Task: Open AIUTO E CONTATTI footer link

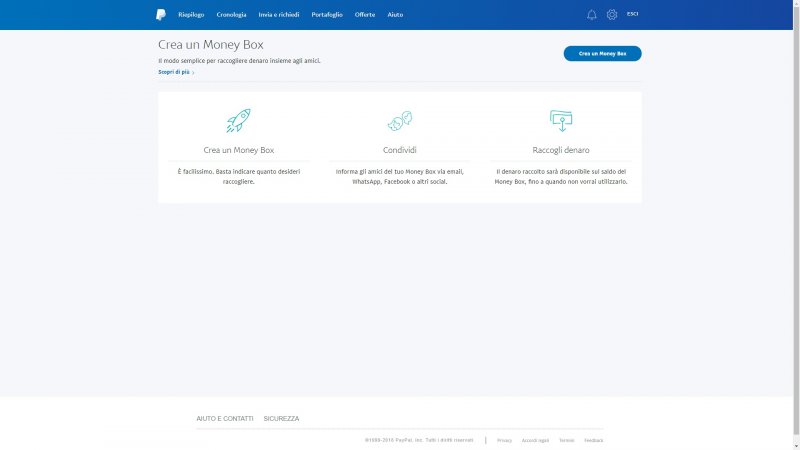Action: tap(225, 418)
